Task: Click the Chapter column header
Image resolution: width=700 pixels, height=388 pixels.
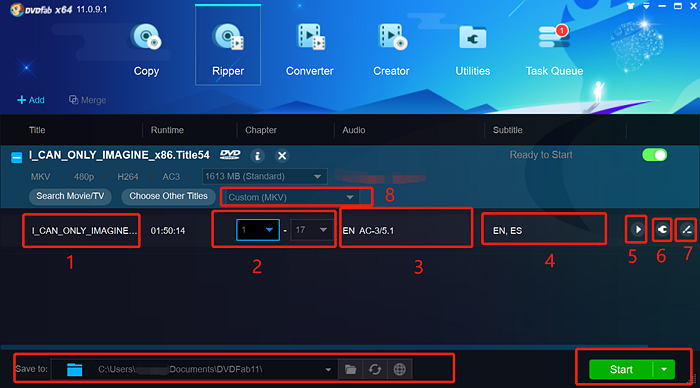Action: click(261, 130)
